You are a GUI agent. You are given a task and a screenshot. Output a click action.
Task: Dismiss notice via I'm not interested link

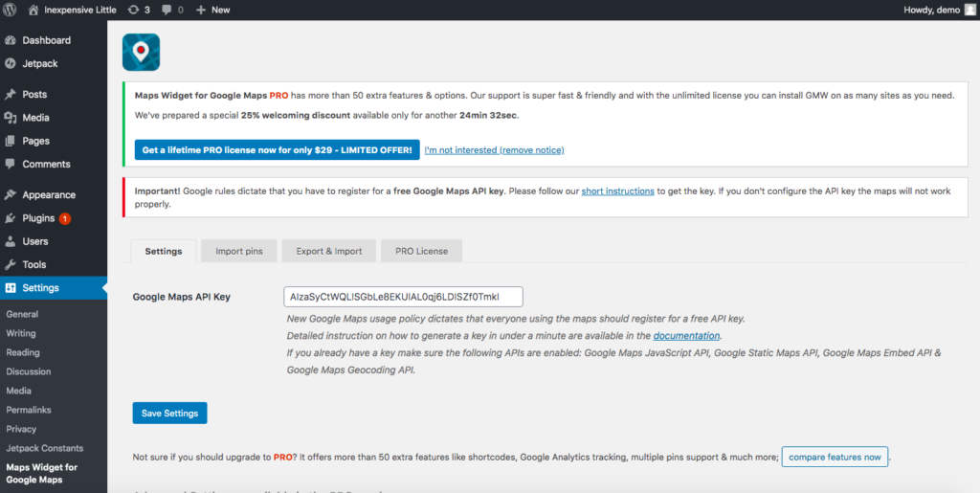coord(495,150)
